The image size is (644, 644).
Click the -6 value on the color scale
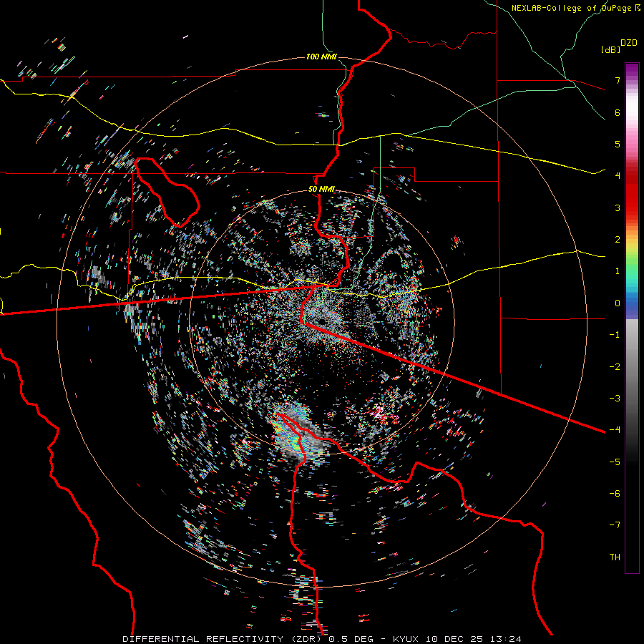click(615, 494)
